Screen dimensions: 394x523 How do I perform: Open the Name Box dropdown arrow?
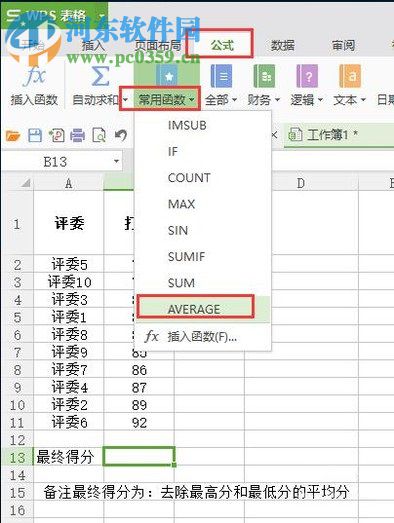tap(116, 161)
